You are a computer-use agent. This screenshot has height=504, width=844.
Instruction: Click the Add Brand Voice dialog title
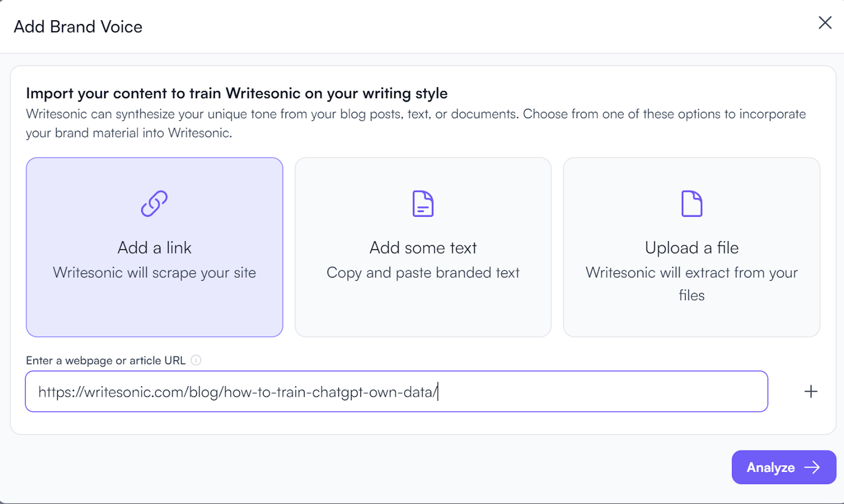78,26
